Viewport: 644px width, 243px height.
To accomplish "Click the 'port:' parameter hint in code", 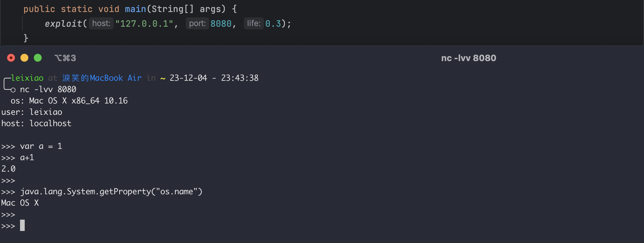I will pos(197,23).
